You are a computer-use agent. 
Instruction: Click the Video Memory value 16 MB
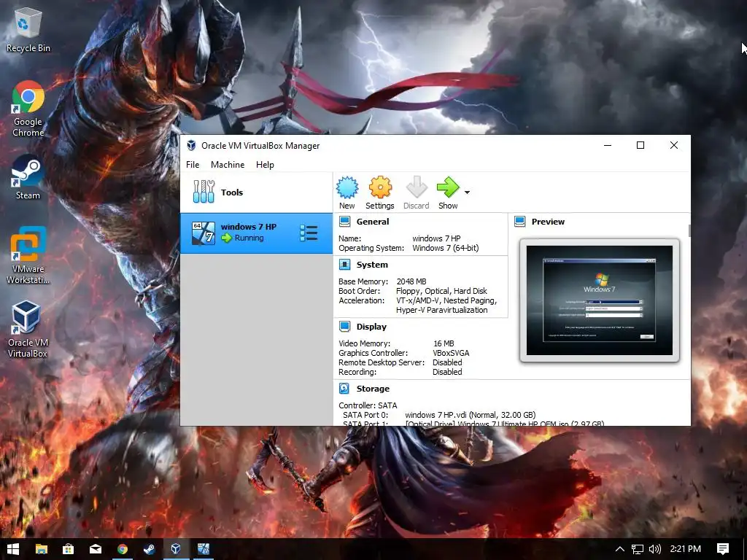pos(444,343)
